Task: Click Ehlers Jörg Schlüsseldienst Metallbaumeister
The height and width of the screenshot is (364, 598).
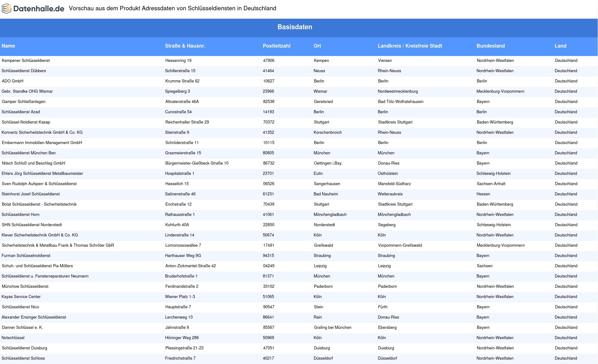Action: click(42, 174)
